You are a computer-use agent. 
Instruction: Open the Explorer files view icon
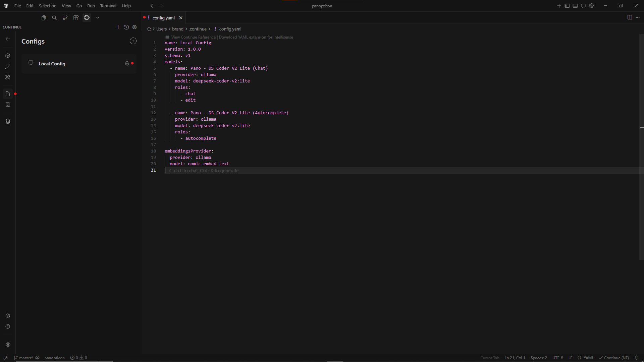(x=44, y=18)
